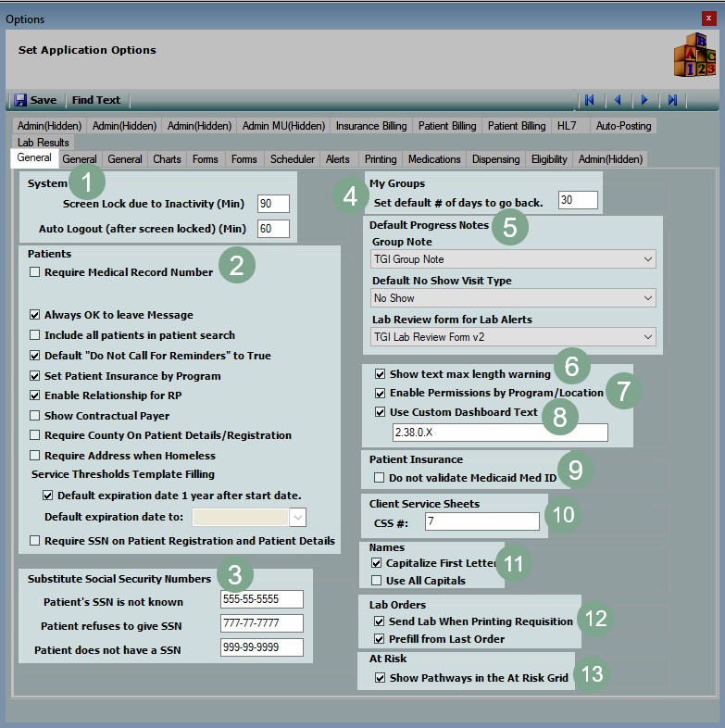The width and height of the screenshot is (725, 728).
Task: Enable Require Medical Record Number checkbox
Action: (35, 272)
